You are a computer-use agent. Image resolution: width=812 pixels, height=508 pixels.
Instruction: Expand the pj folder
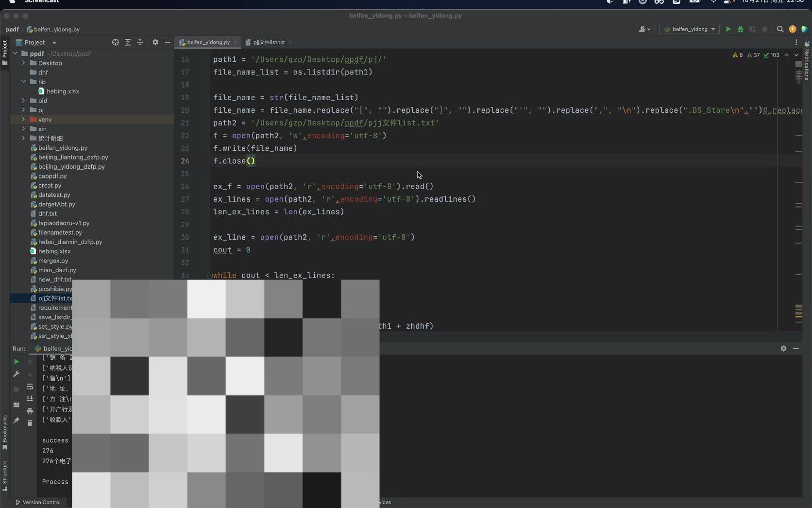23,110
